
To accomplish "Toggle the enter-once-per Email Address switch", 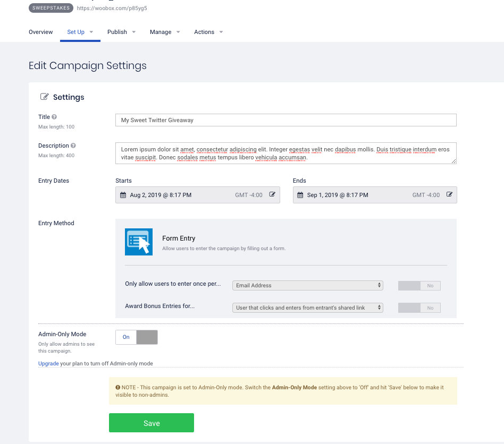I will (419, 285).
